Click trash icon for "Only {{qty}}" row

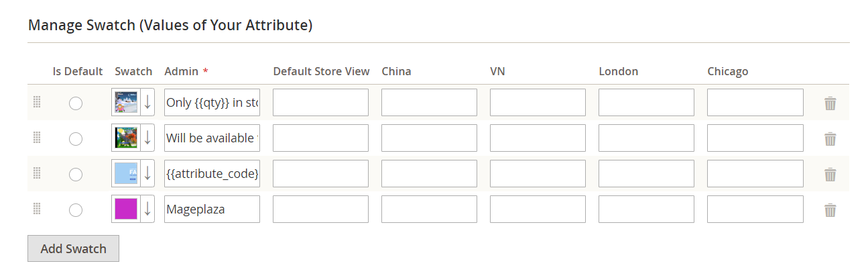(830, 103)
